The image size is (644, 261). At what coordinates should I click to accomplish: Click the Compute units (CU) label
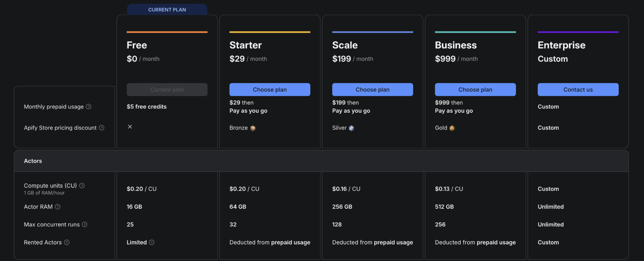[50, 185]
